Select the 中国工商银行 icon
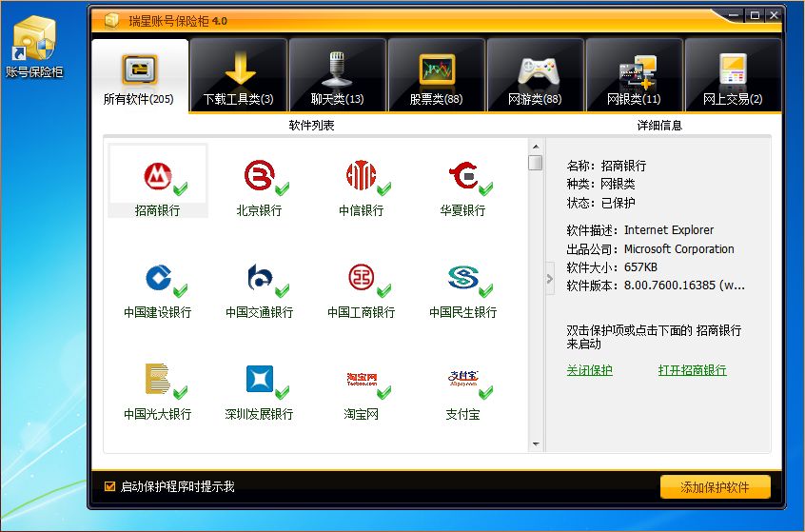The image size is (805, 532). point(362,278)
